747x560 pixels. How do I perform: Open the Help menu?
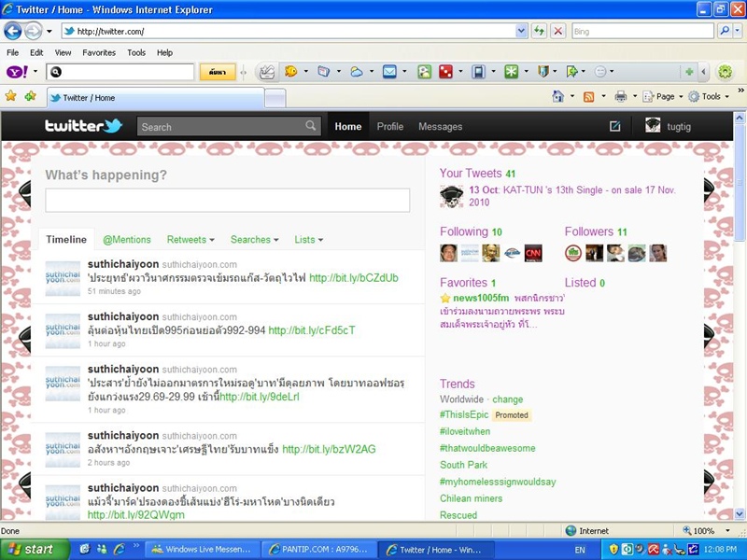pyautogui.click(x=165, y=52)
